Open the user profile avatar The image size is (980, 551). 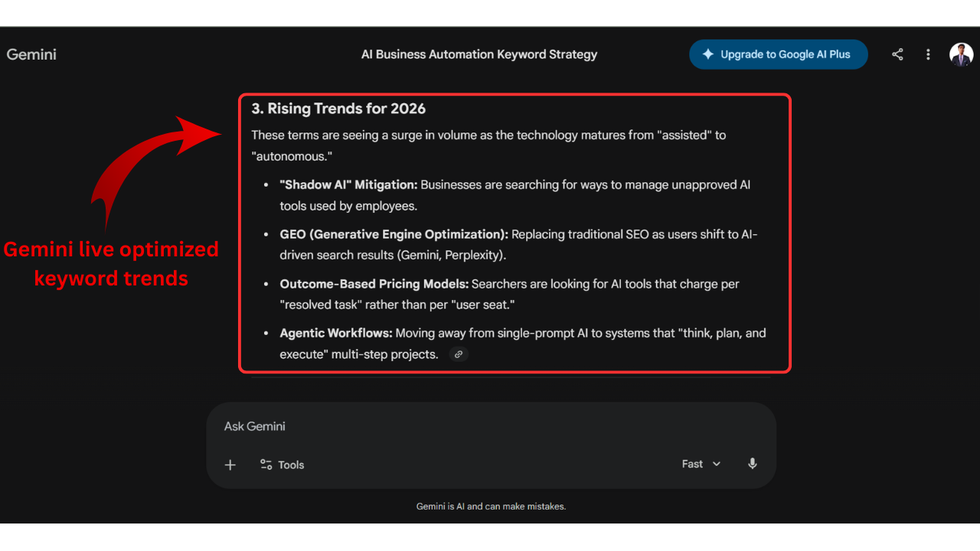click(961, 54)
